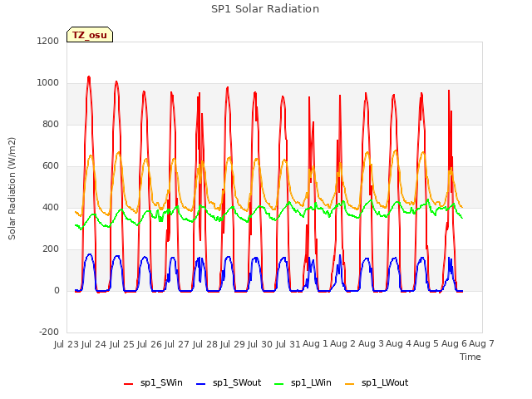532x399 pixels.
Task: Click the green sp1_LWin legend swatch
Action: 278,384
